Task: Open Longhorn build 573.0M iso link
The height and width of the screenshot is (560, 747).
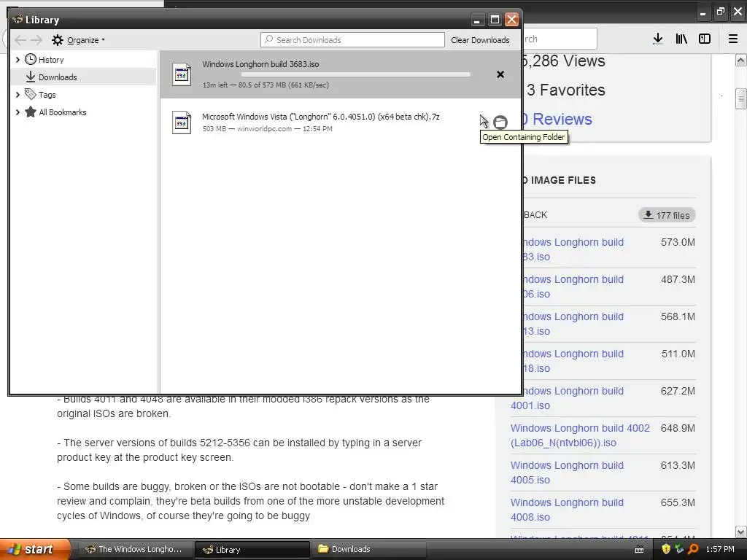Action: pos(573,249)
